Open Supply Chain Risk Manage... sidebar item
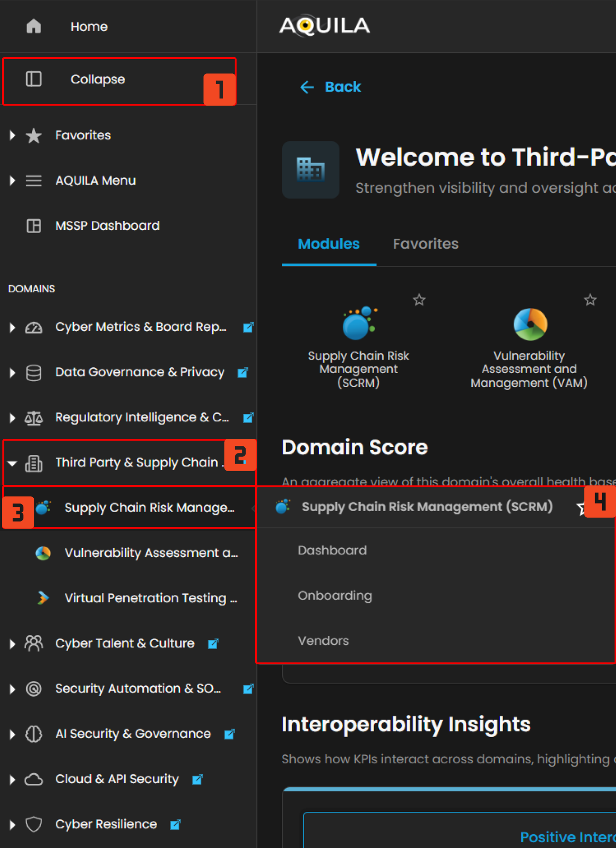616x848 pixels. pyautogui.click(x=149, y=508)
